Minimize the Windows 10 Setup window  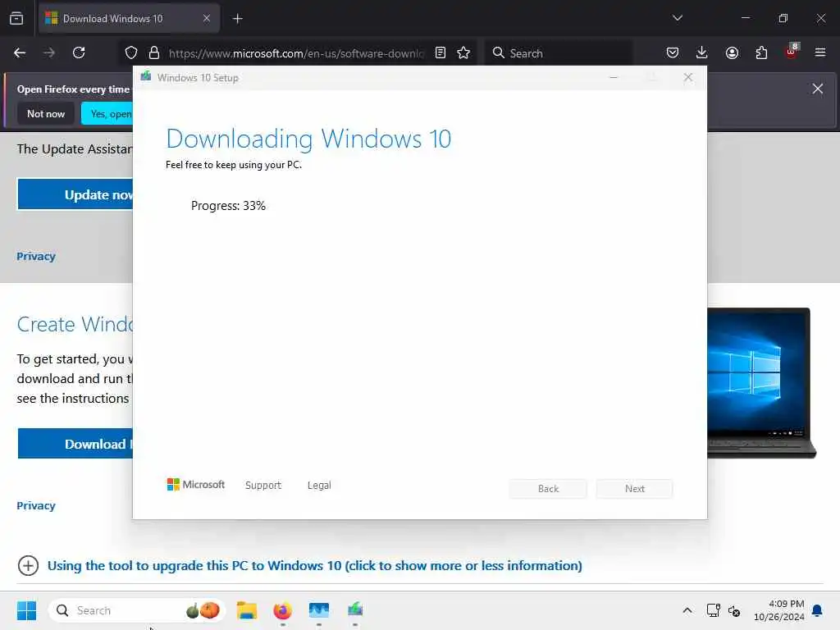(614, 78)
